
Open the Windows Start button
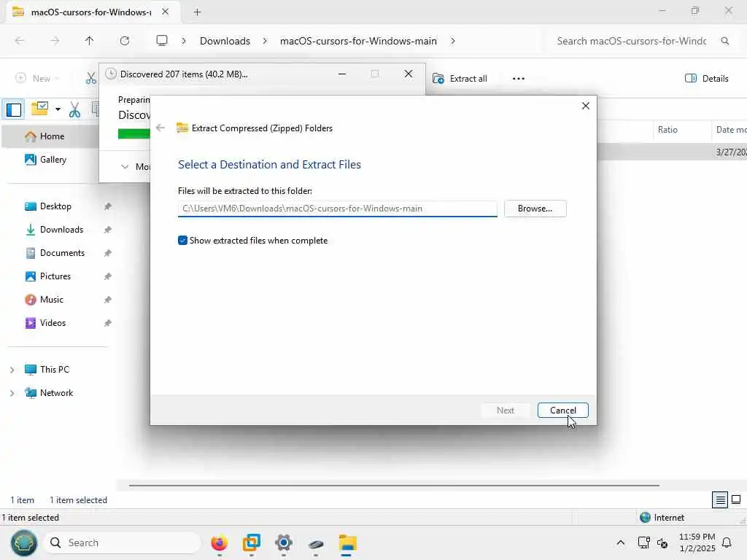click(24, 542)
